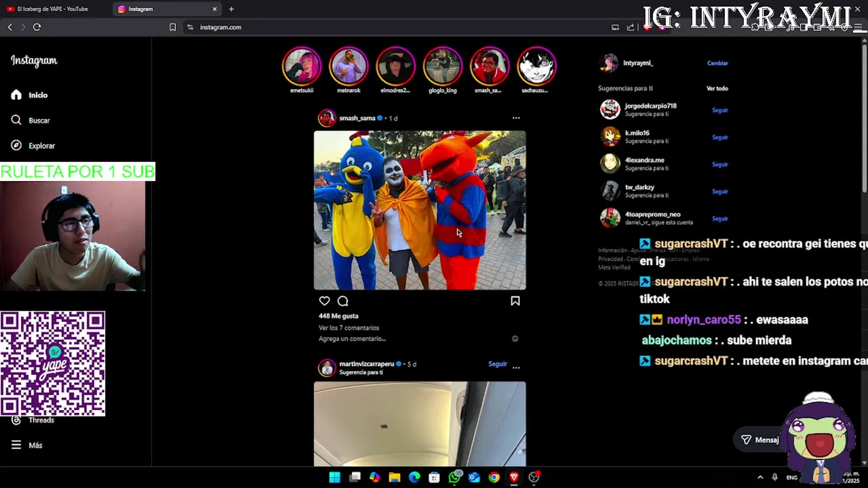This screenshot has height=488, width=868.
Task: Expand hidden system tray icons chevron
Action: coord(760,477)
